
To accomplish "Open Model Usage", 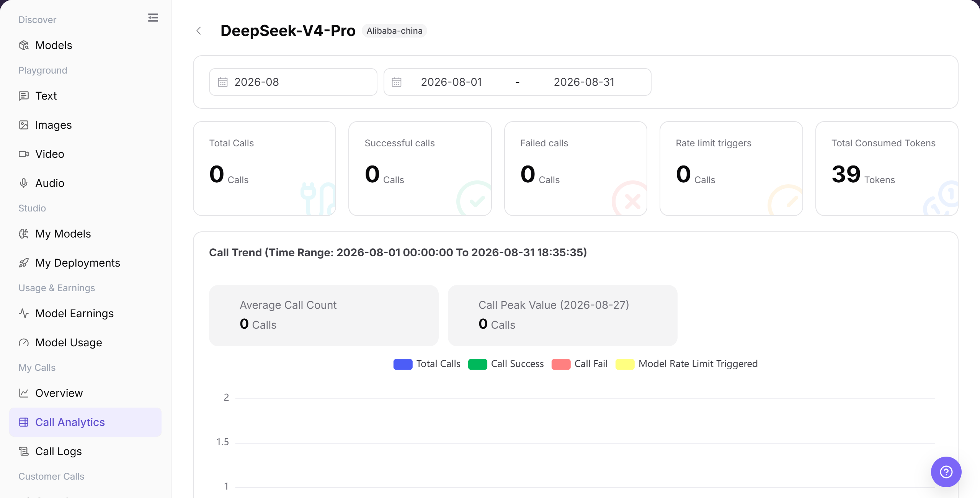I will tap(85, 342).
